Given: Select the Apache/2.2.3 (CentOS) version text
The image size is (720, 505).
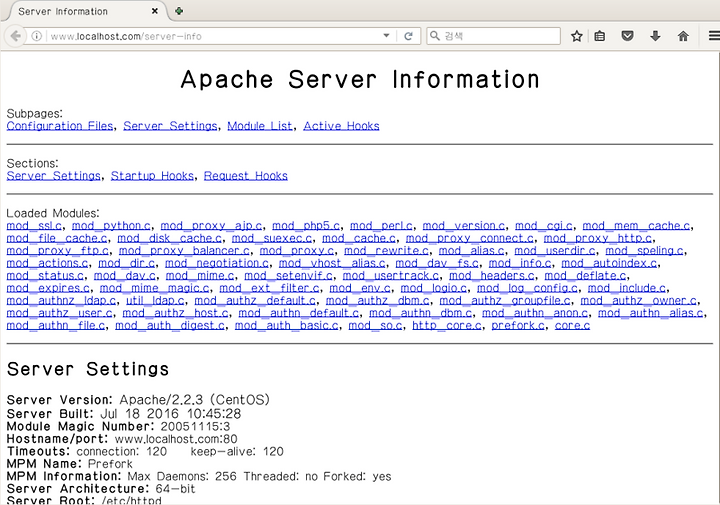Looking at the screenshot, I should tap(195, 399).
